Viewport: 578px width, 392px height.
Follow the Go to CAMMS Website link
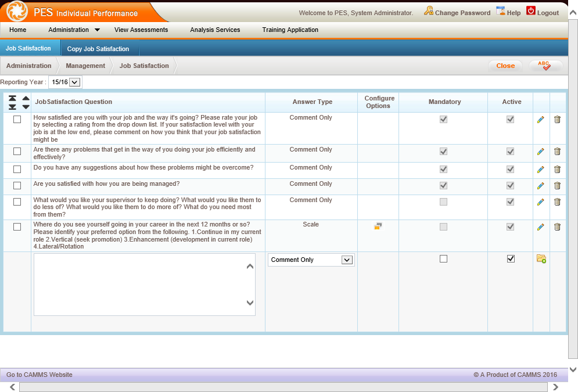click(40, 375)
